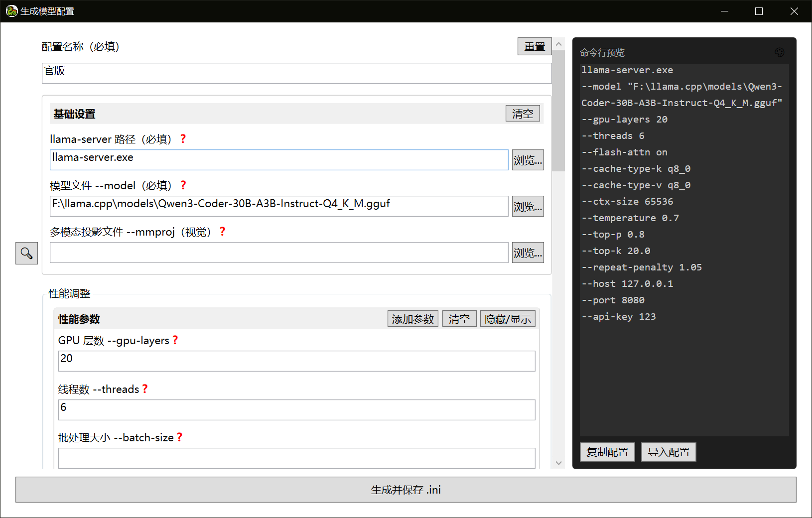Focus the threads input field
Image resolution: width=812 pixels, height=518 pixels.
tap(297, 410)
